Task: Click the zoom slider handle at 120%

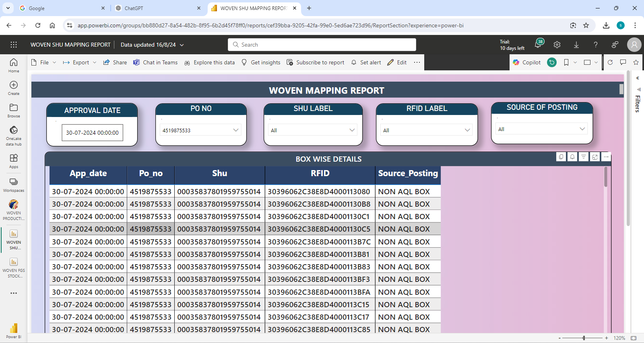Action: tap(584, 338)
